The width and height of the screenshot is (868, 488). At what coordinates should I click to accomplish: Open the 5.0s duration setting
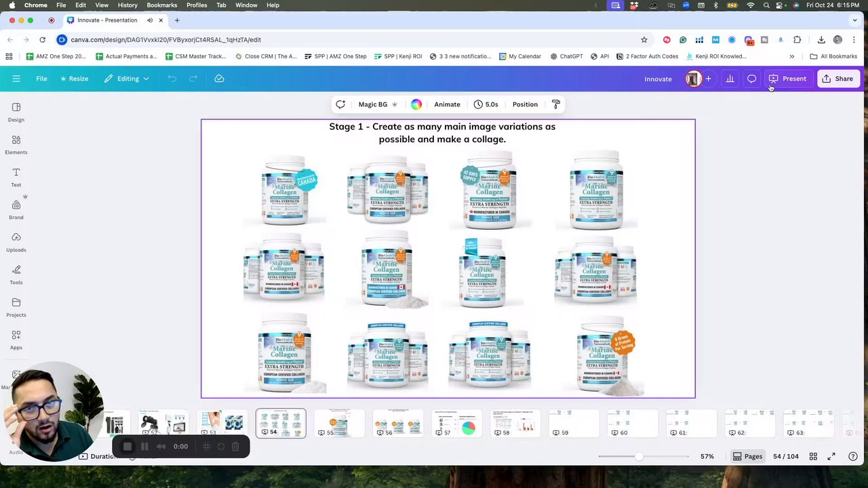[486, 104]
